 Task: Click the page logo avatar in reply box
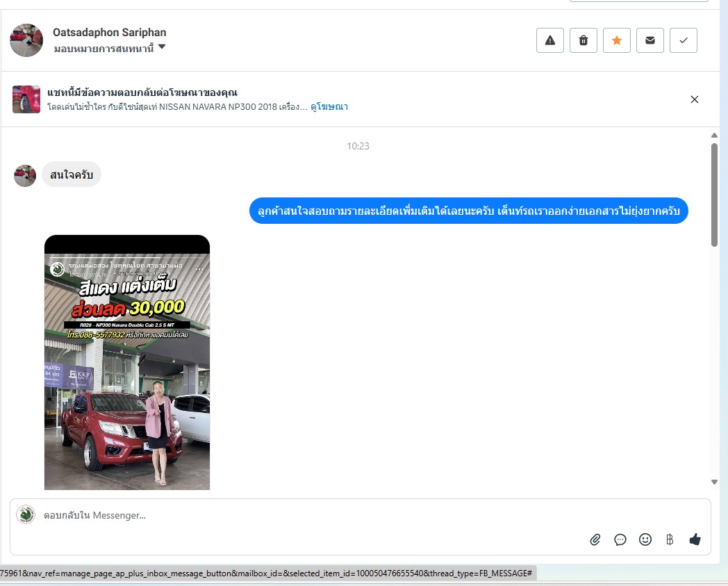tap(26, 515)
